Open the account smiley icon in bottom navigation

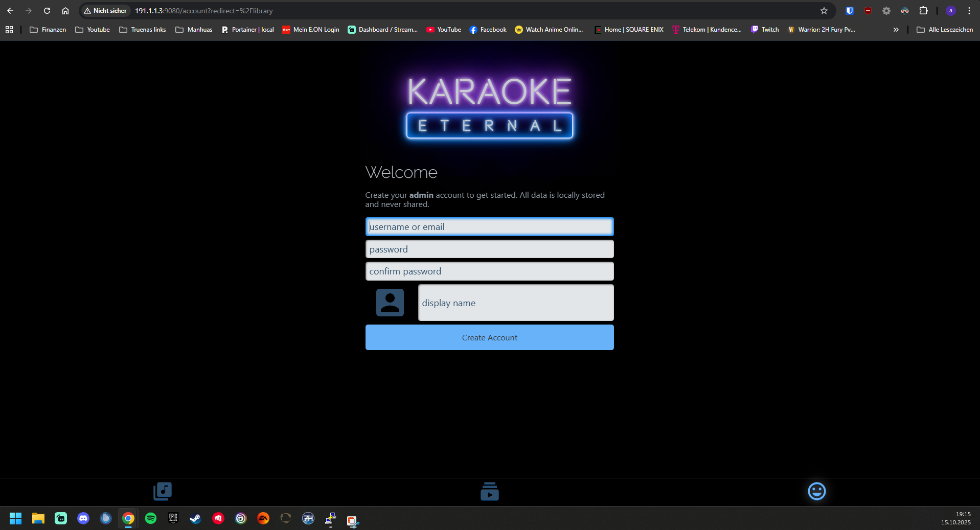pyautogui.click(x=816, y=491)
